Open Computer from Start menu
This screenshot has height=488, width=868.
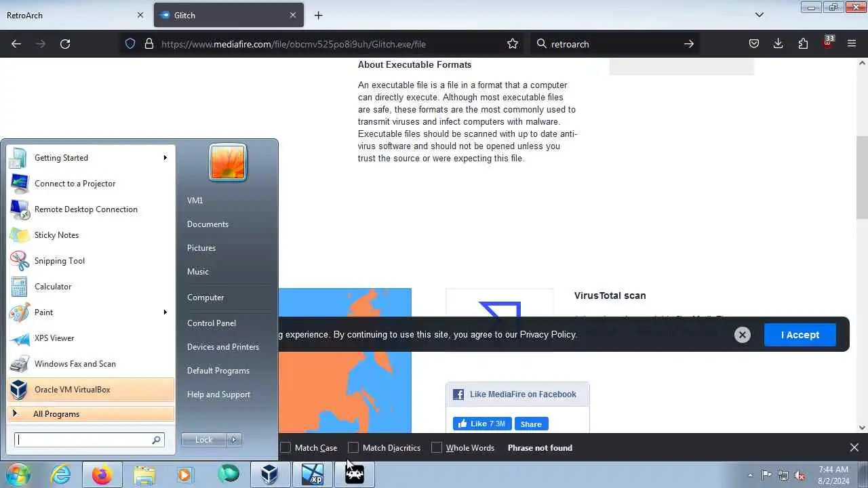point(205,298)
